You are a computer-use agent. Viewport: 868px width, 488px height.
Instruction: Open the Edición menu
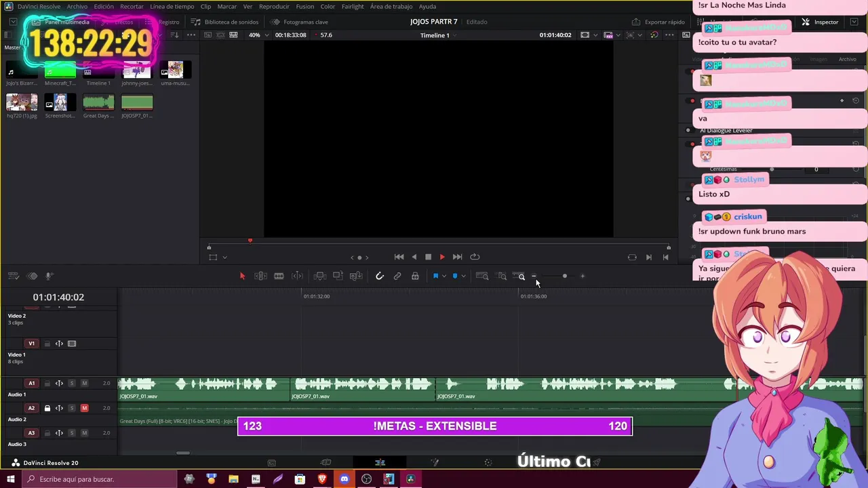(104, 6)
